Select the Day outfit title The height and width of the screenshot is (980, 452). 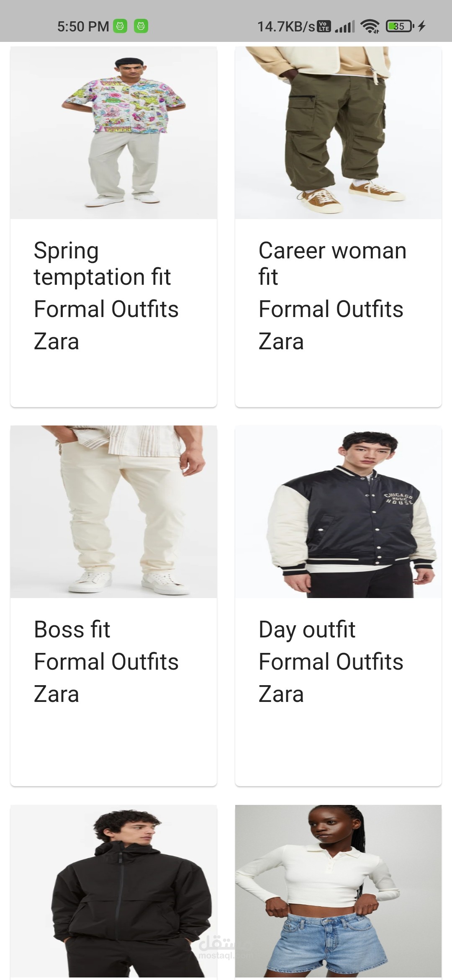click(307, 630)
